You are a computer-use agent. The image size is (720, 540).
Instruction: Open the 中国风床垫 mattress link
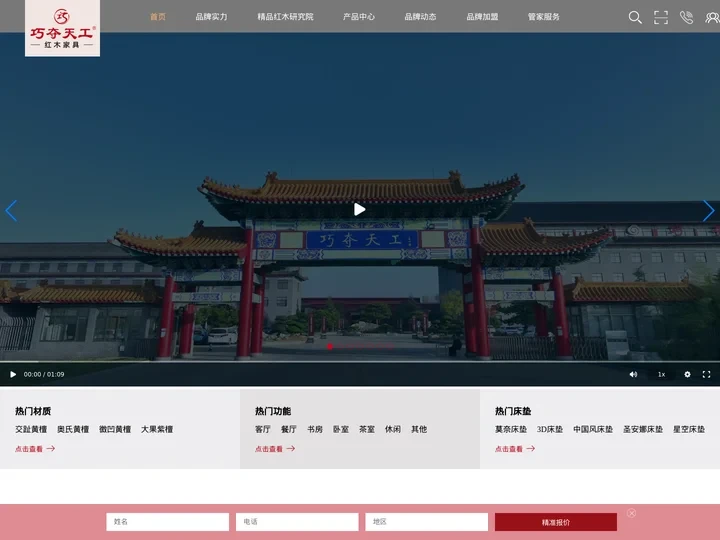point(593,429)
